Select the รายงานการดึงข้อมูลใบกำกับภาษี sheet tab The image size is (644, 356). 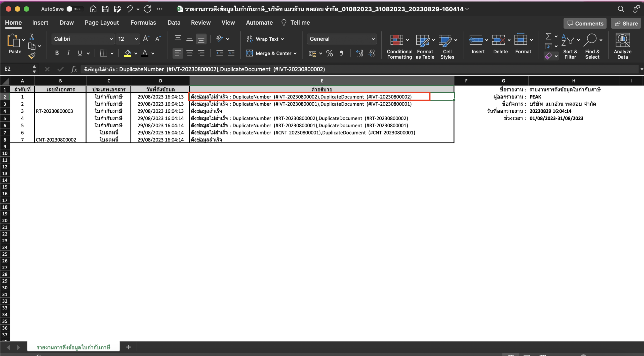click(x=73, y=347)
